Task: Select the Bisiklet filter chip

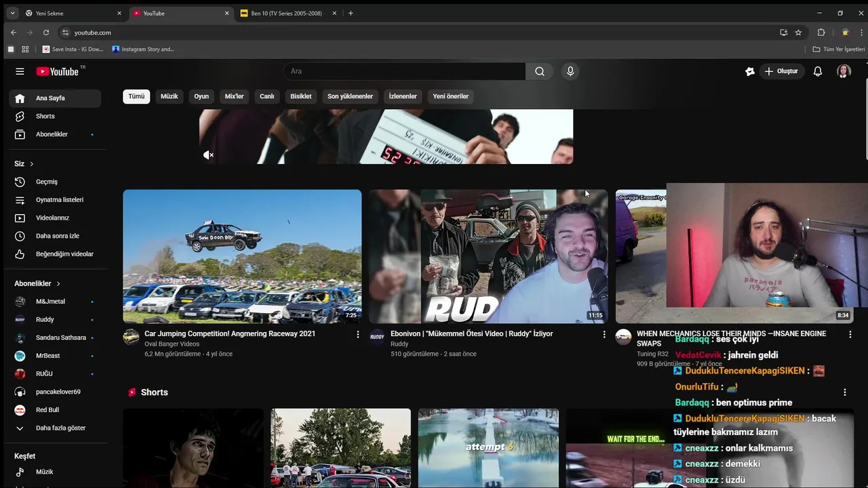Action: pos(301,96)
